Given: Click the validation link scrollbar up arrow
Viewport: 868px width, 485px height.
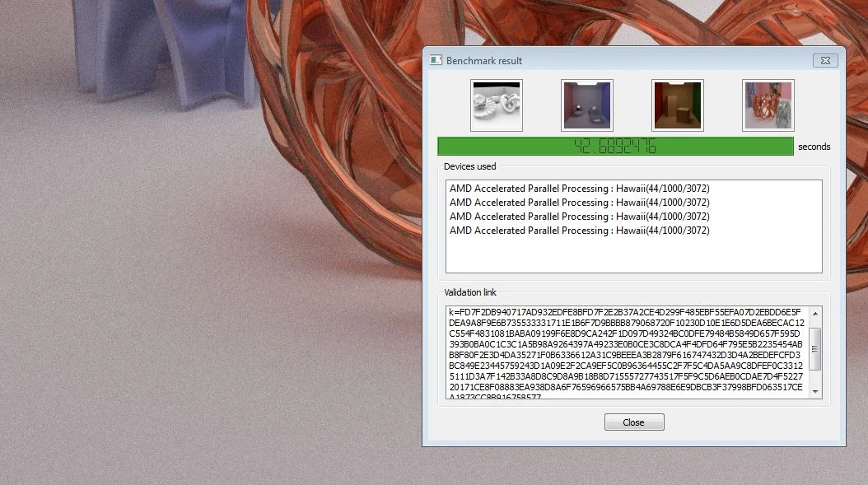Looking at the screenshot, I should 814,314.
